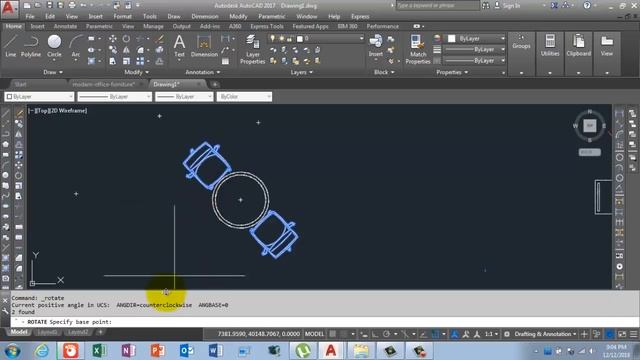Screen dimensions: 640x360
Task: Click the object color swatch in Properties panel
Action: click(x=451, y=38)
